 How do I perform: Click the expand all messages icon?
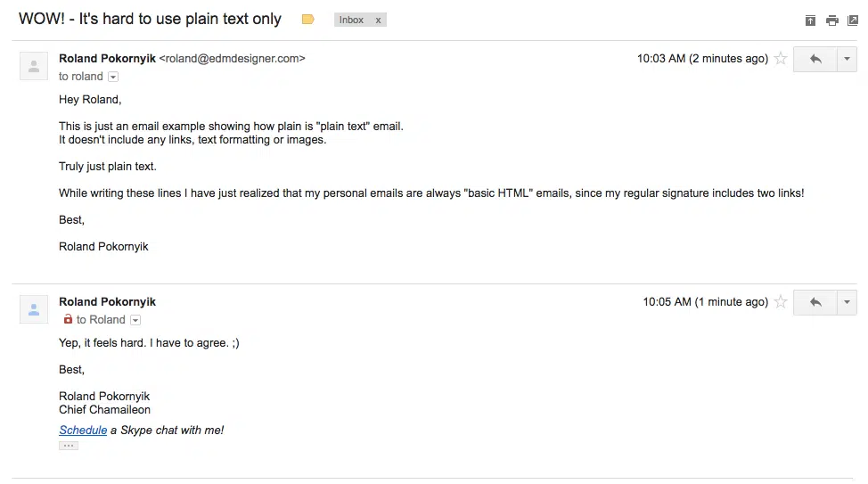coord(810,21)
